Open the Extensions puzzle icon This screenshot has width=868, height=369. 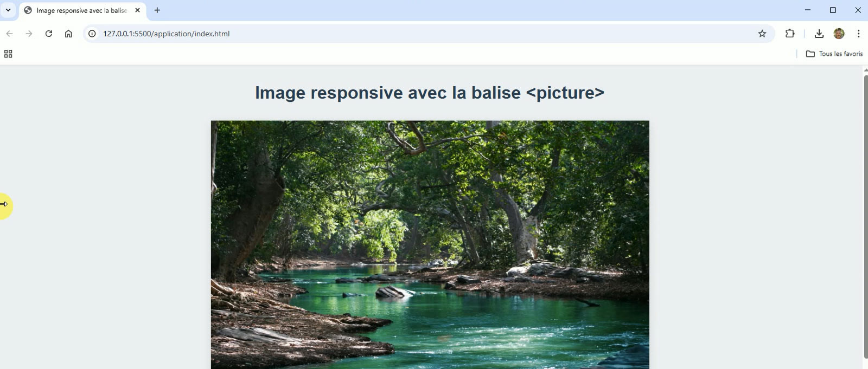(790, 34)
